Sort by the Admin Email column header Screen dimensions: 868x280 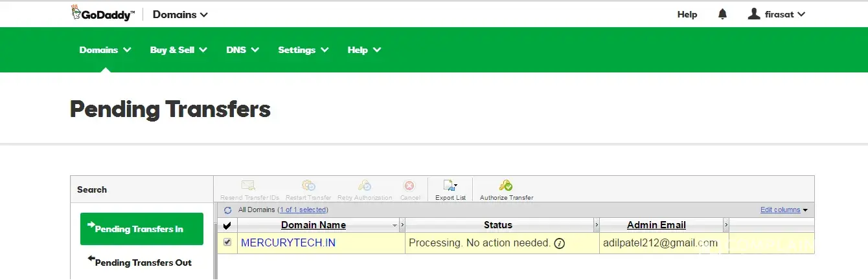656,225
